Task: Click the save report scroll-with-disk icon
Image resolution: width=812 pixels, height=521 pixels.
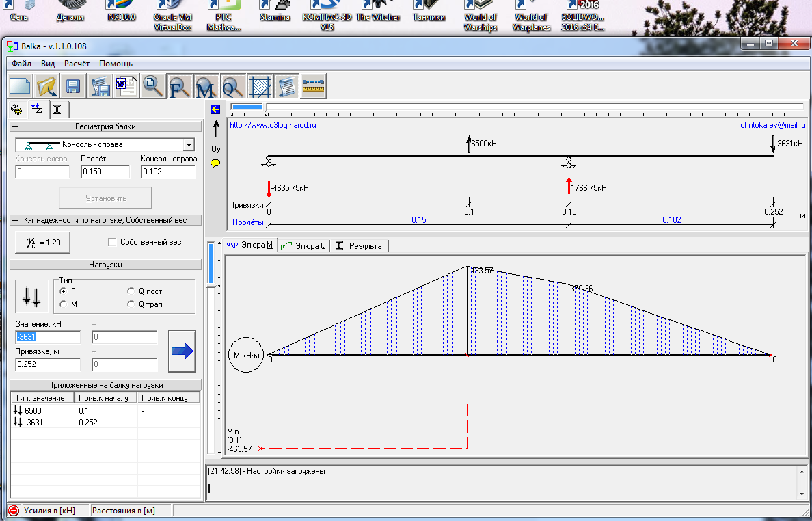Action: click(100, 86)
